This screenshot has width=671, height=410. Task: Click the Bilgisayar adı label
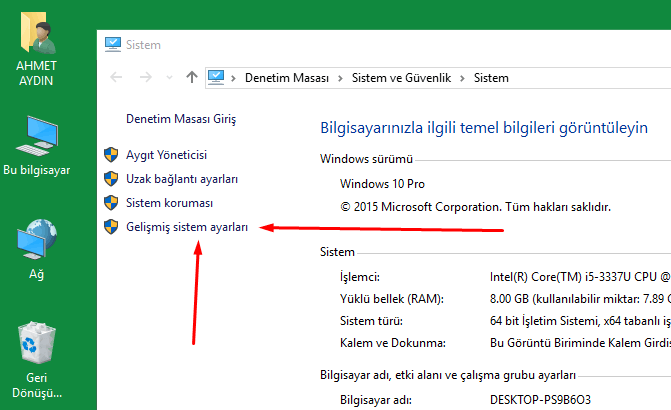[376, 400]
